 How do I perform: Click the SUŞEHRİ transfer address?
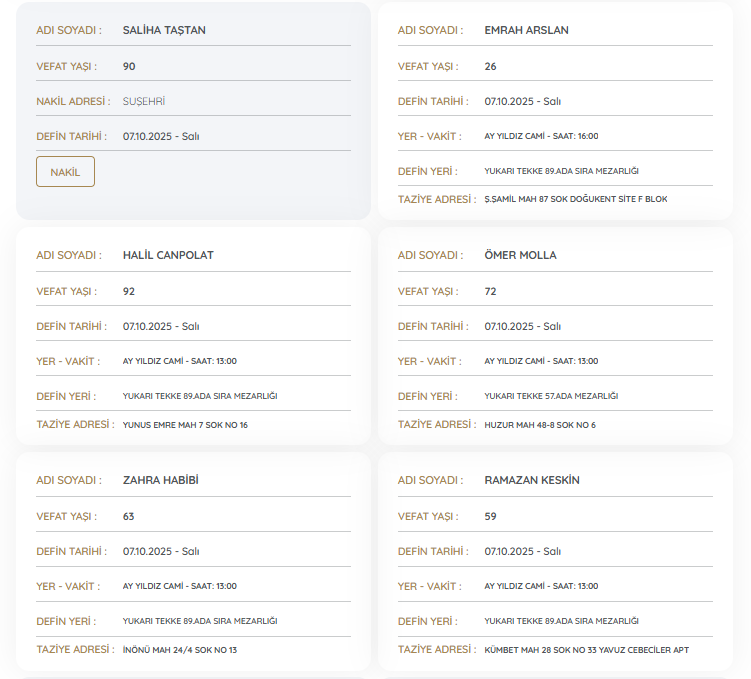143,101
